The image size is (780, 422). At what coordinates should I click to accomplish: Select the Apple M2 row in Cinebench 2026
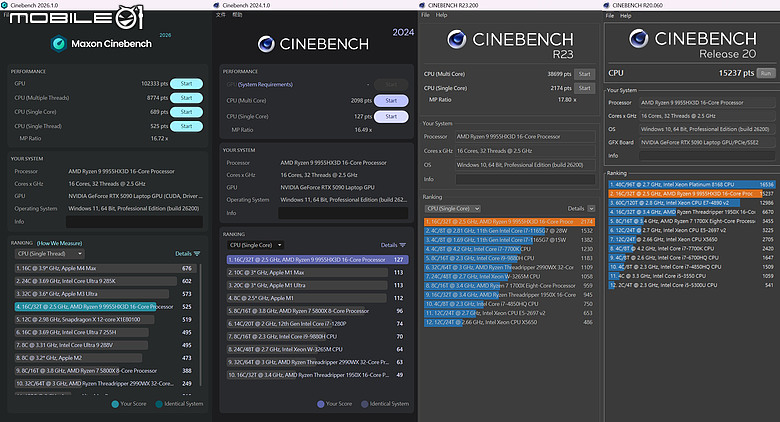(x=104, y=358)
